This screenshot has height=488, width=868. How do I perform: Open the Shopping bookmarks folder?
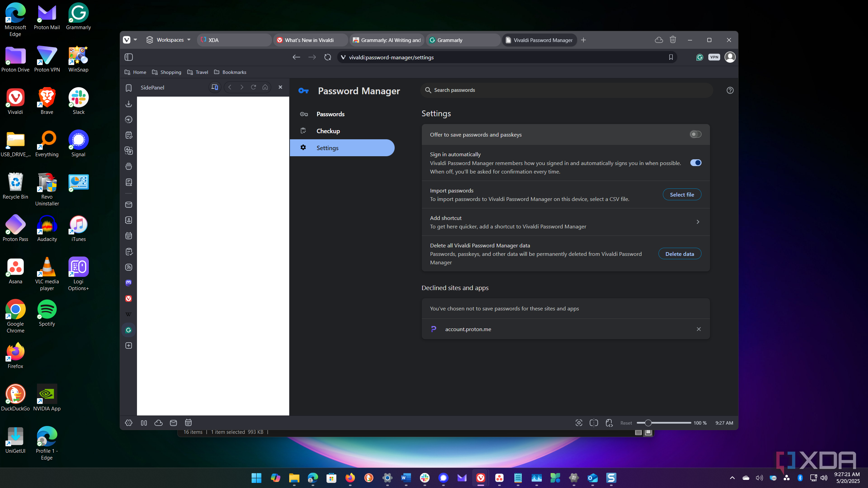pos(166,72)
